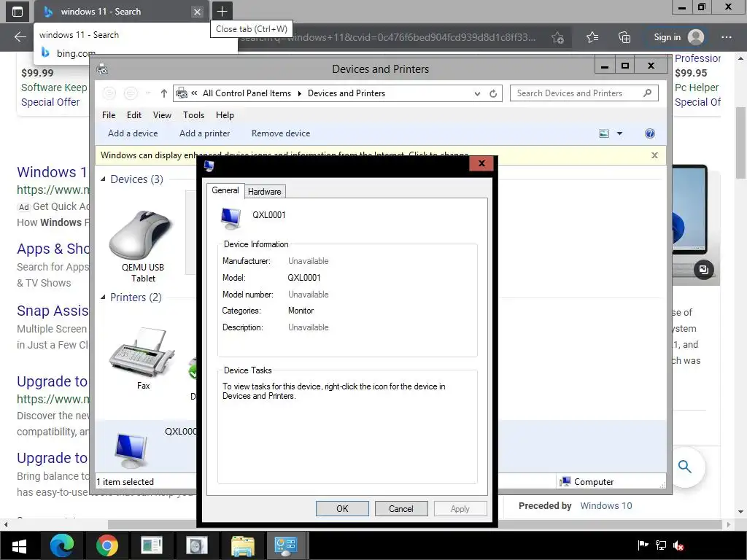Click the Devices and Printers title bar icon
The height and width of the screenshot is (560, 747).
(x=102, y=69)
